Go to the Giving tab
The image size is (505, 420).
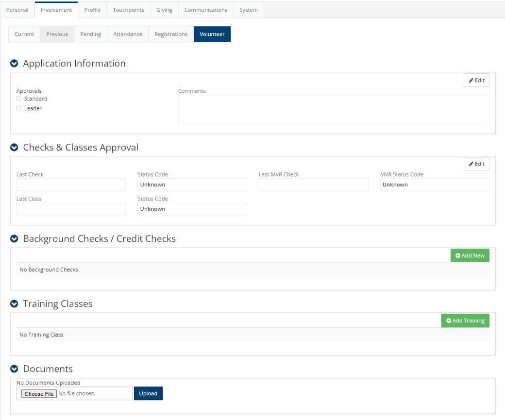point(164,10)
